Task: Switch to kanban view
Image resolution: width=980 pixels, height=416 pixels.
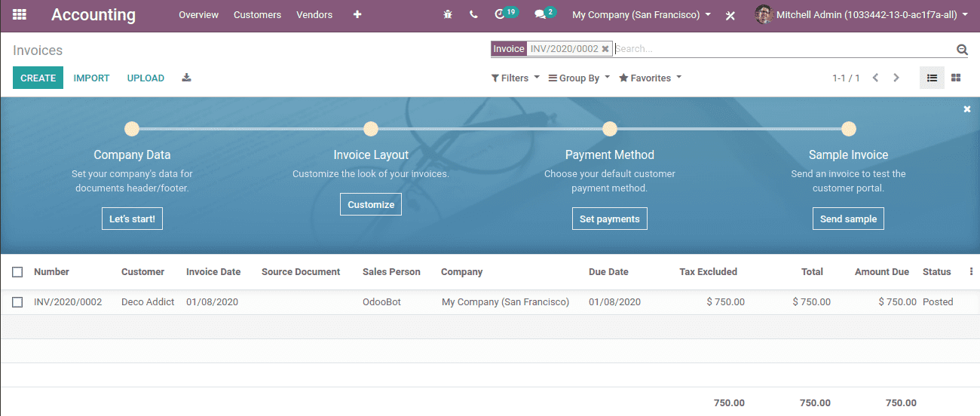Action: pyautogui.click(x=956, y=78)
